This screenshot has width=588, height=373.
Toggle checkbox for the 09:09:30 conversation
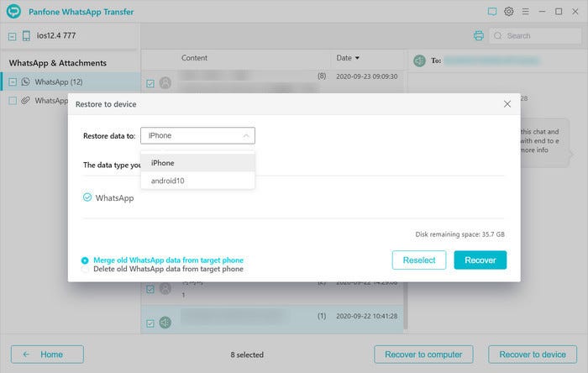point(150,83)
